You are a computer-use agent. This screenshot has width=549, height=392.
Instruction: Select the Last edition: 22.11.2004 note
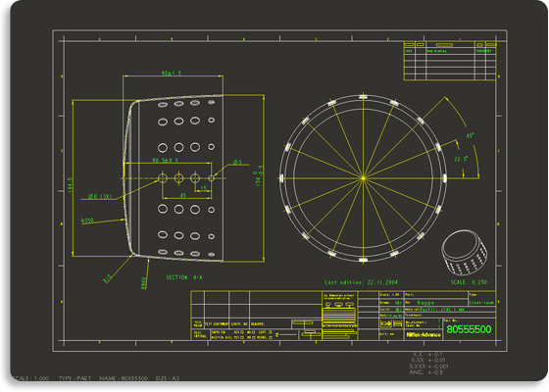coord(361,282)
